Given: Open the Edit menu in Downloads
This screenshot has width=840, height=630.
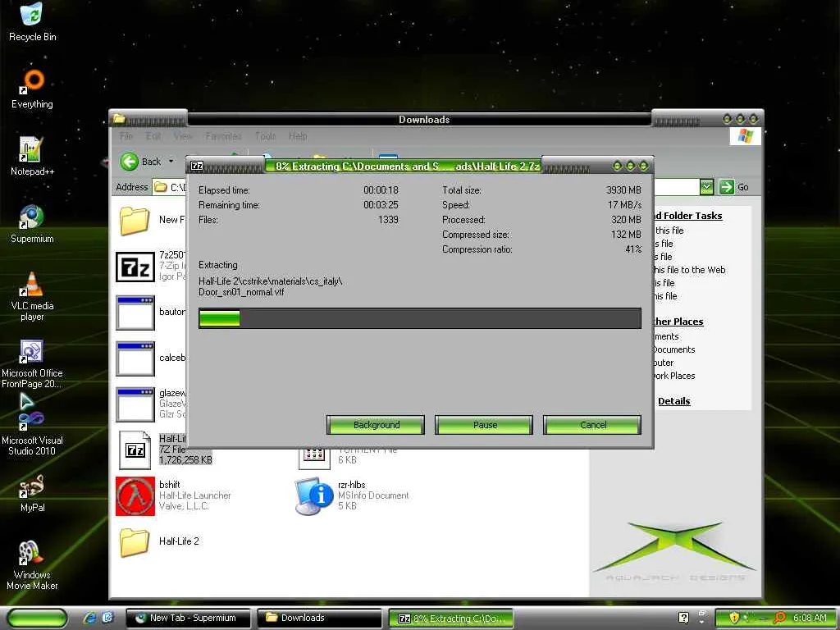Looking at the screenshot, I should tap(153, 136).
